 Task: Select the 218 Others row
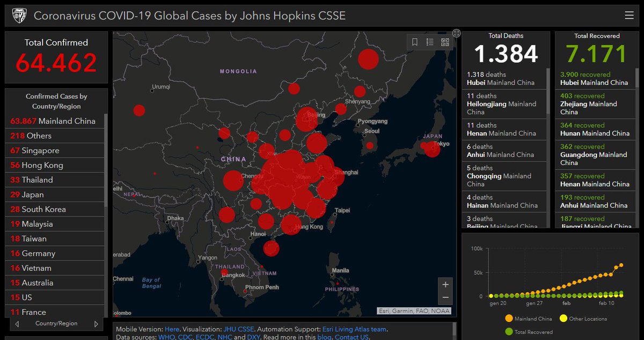[x=55, y=136]
